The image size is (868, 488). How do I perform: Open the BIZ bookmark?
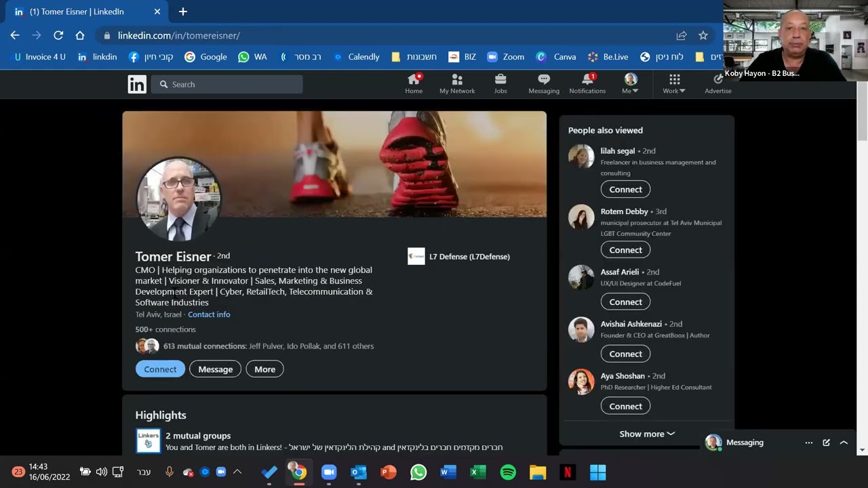462,57
